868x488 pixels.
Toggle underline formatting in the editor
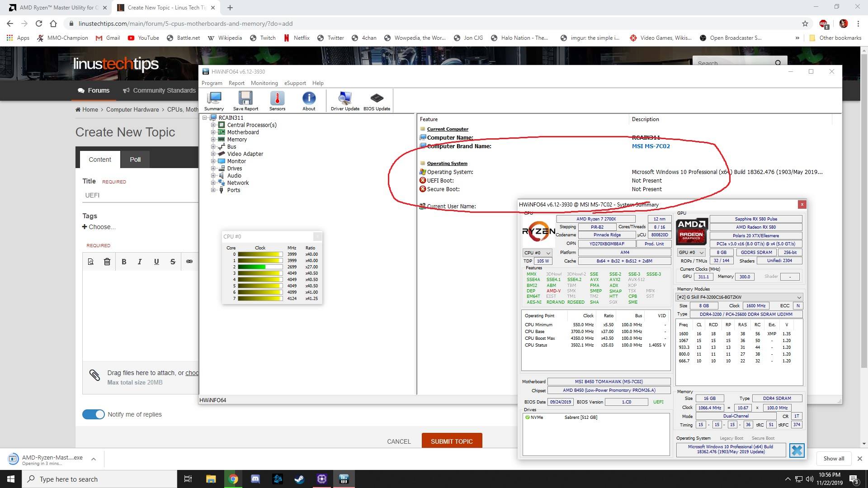pos(156,262)
